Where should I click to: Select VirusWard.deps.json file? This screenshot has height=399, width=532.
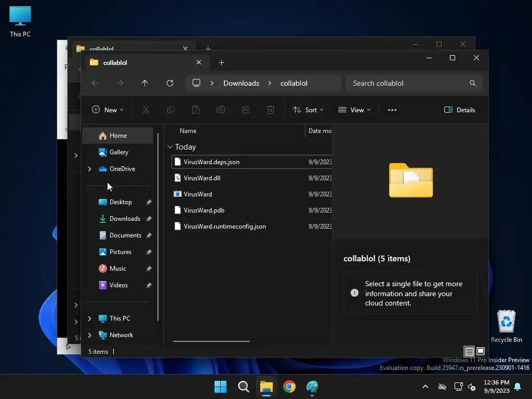pyautogui.click(x=251, y=162)
